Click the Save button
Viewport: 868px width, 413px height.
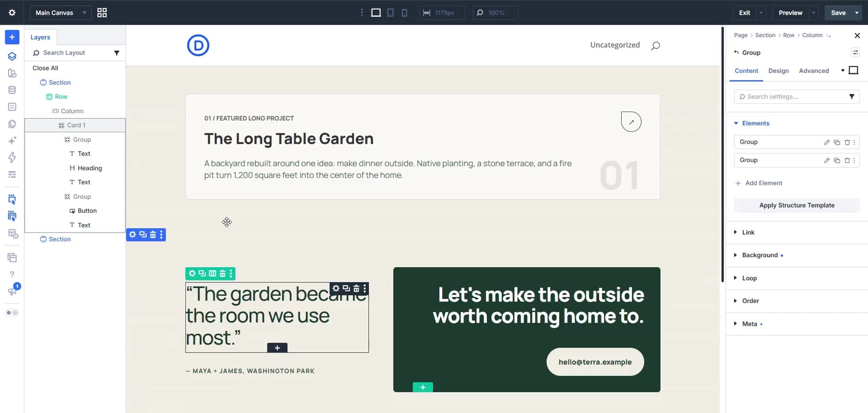click(x=838, y=13)
